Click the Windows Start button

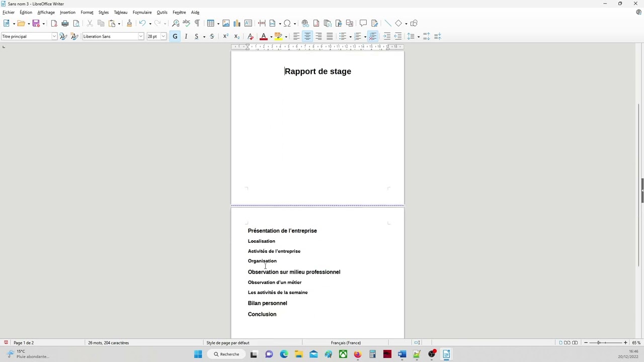pyautogui.click(x=198, y=354)
